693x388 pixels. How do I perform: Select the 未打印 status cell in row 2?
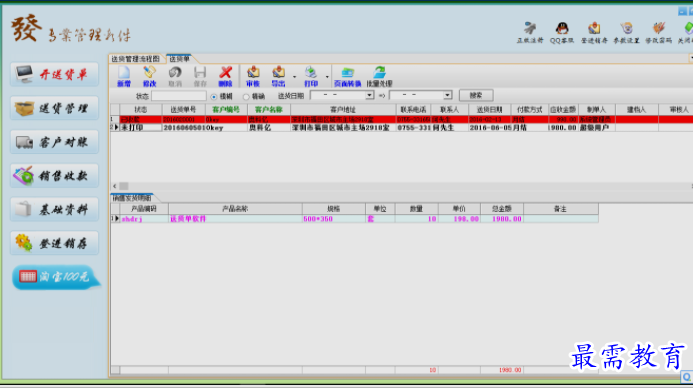(141, 127)
